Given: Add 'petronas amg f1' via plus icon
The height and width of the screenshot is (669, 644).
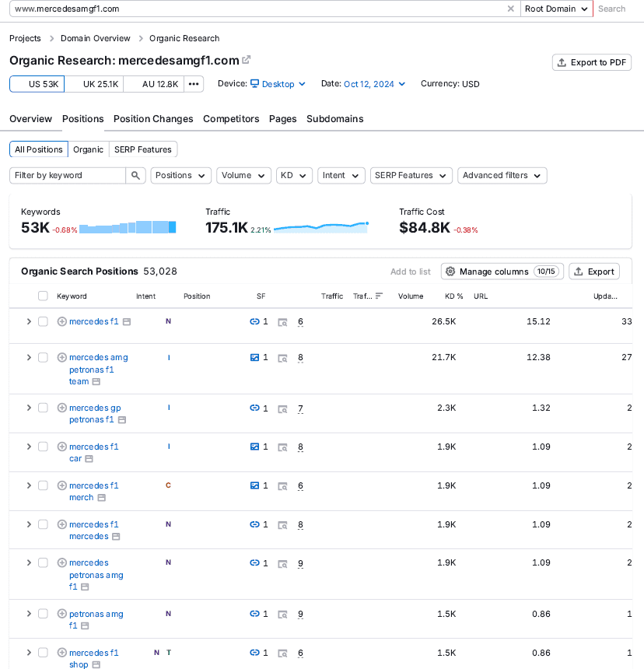Looking at the screenshot, I should (62, 614).
